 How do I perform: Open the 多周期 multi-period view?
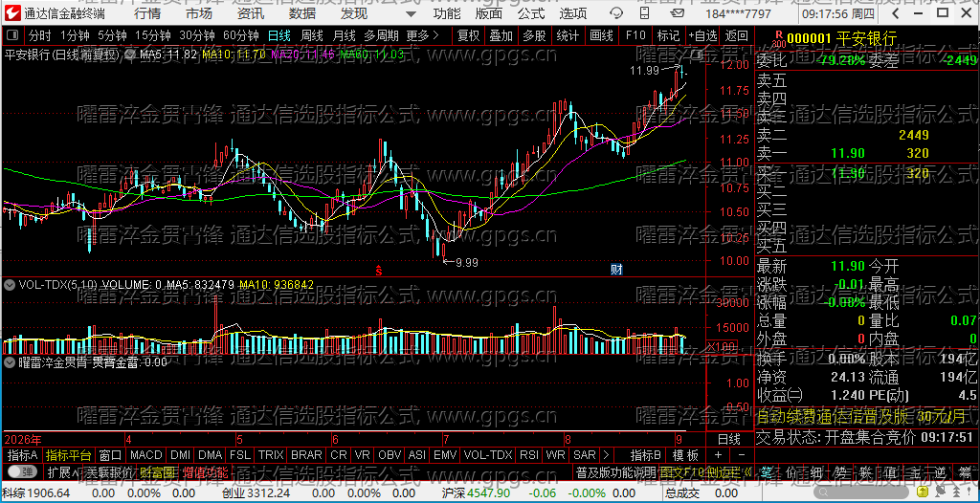(x=382, y=35)
